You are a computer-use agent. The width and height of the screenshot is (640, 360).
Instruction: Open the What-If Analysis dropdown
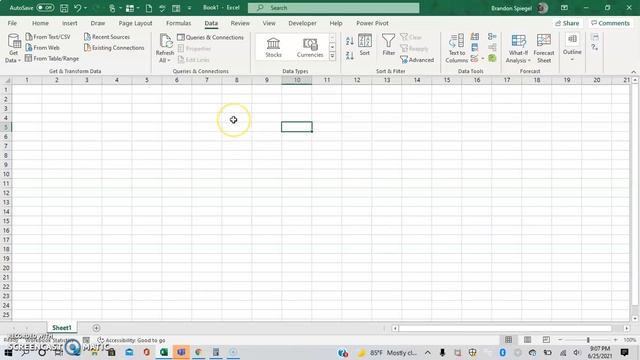[x=518, y=49]
